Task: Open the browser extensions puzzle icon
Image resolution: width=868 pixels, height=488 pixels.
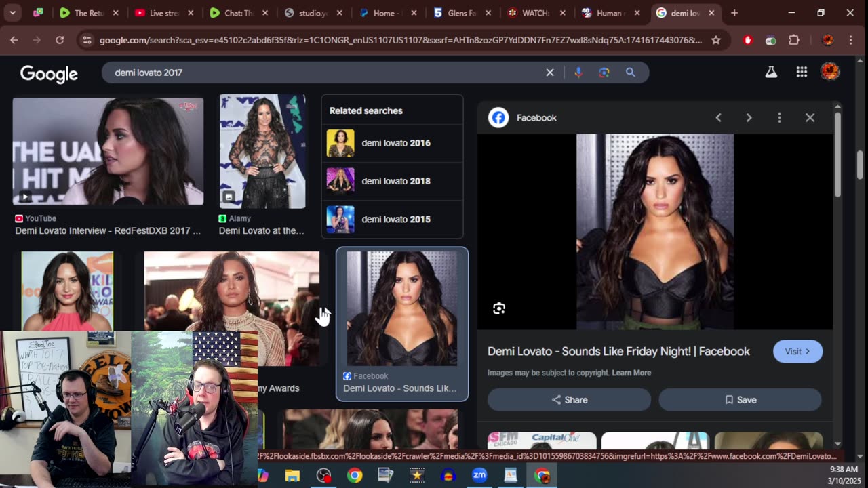Action: click(x=794, y=40)
